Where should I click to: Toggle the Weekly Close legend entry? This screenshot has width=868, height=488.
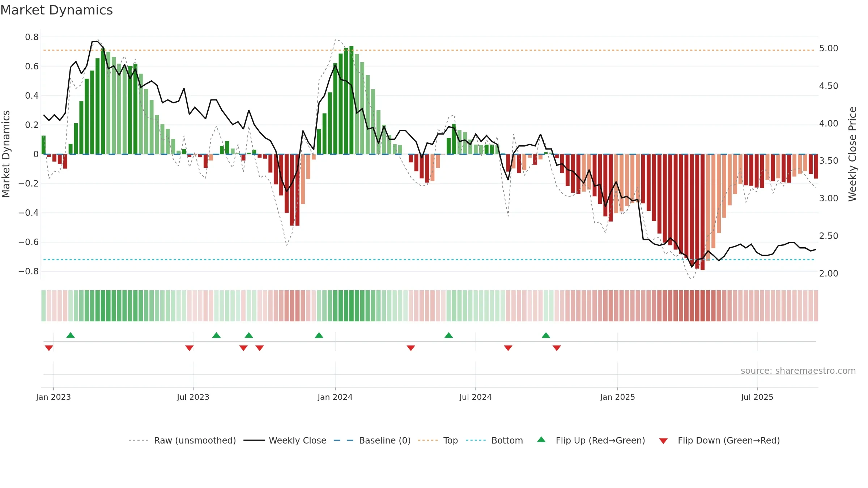coord(285,440)
